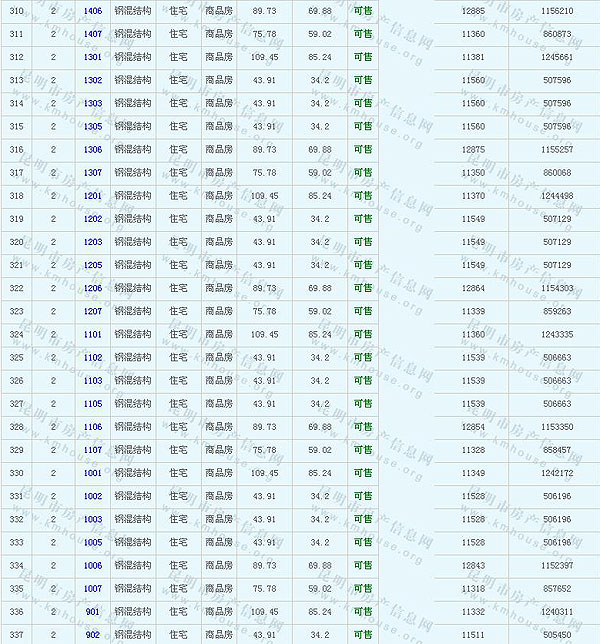Click 可售 status in row 310
Image resolution: width=600 pixels, height=644 pixels.
click(x=363, y=10)
